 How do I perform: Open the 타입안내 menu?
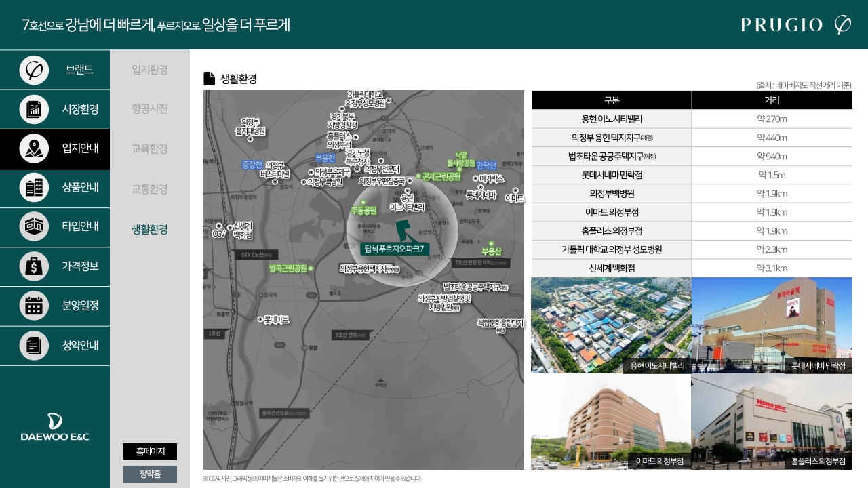pos(55,227)
